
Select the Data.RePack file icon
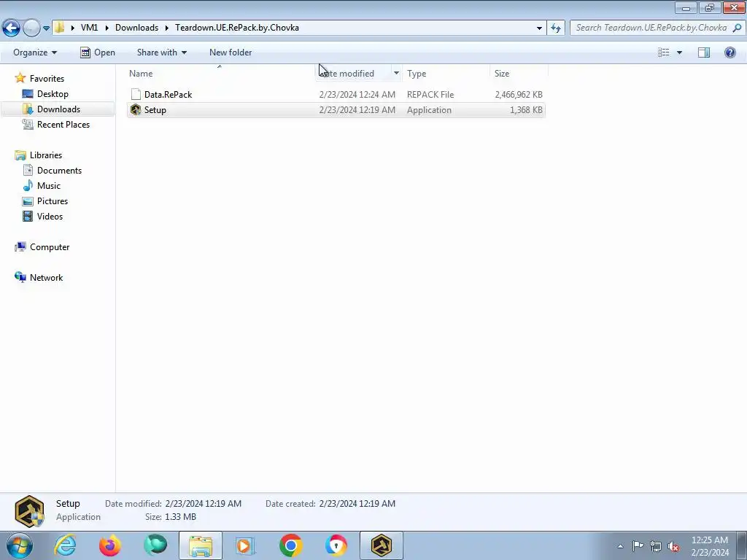136,94
